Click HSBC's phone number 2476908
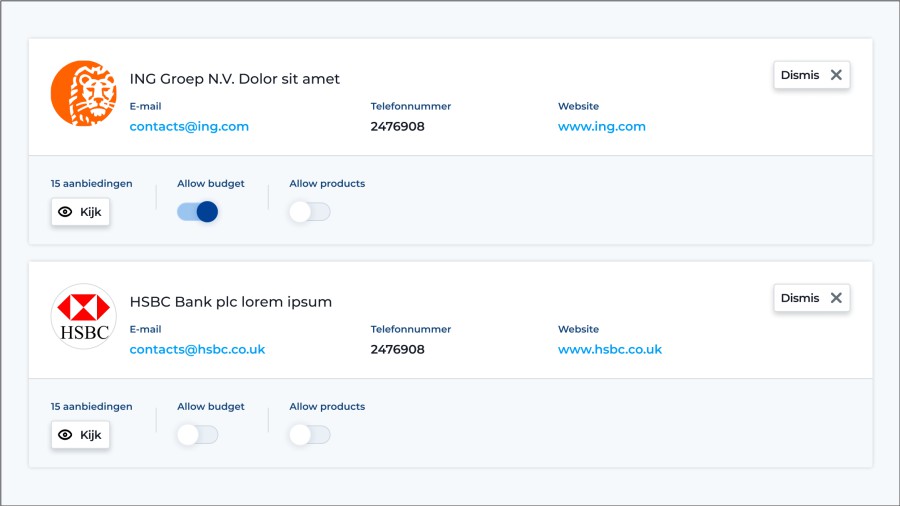Screen dimensions: 900x506 (x=397, y=350)
